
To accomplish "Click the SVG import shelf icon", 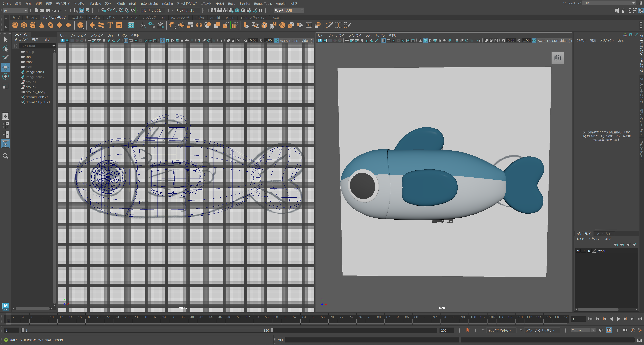I will (x=119, y=25).
